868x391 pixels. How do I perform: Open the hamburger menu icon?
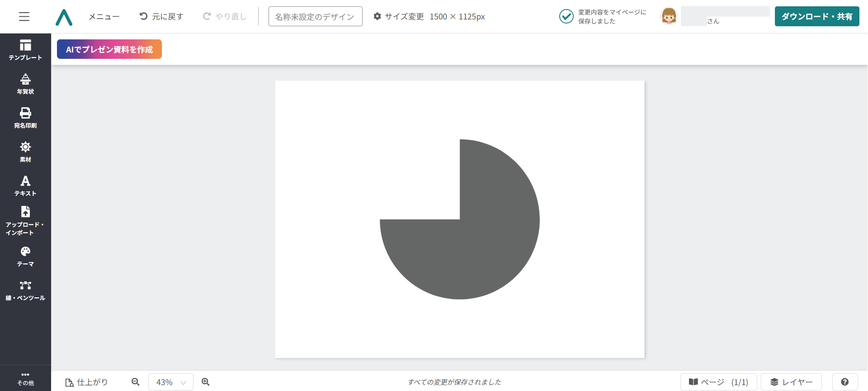tap(24, 17)
